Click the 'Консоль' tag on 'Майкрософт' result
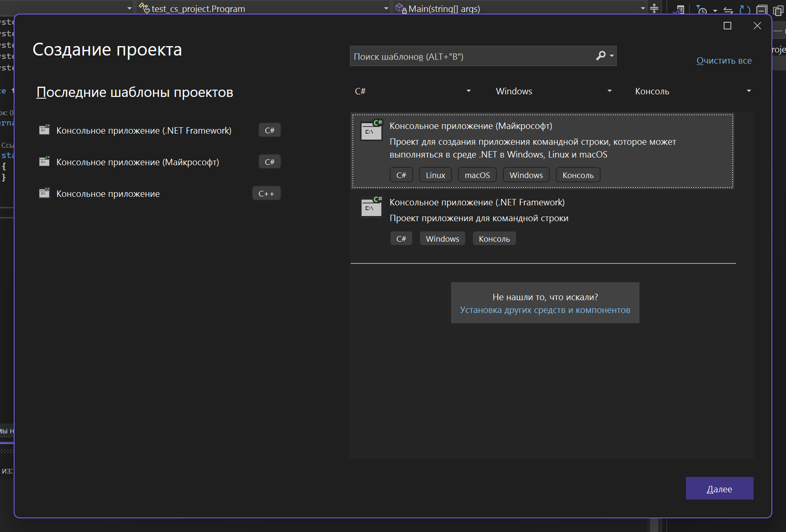Screen dimensions: 786x532 point(578,175)
